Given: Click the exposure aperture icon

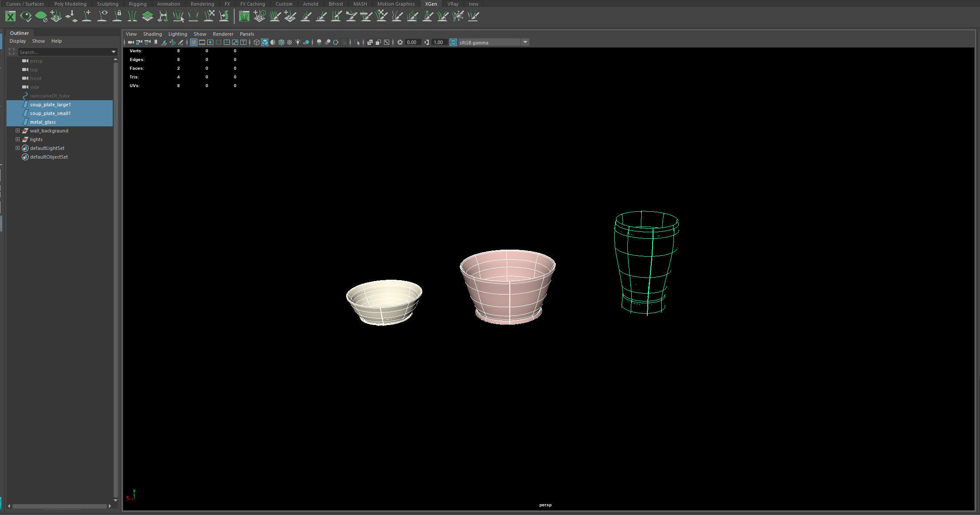Looking at the screenshot, I should click(x=400, y=42).
